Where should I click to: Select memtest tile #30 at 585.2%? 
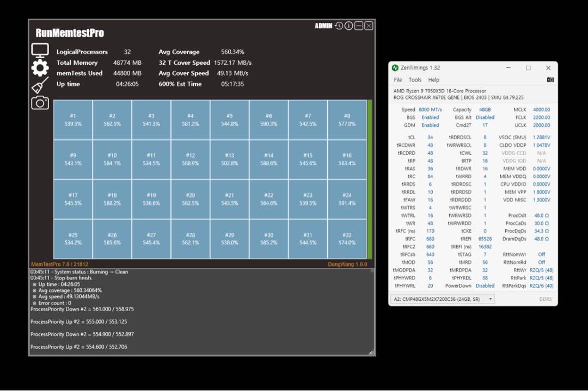268,239
